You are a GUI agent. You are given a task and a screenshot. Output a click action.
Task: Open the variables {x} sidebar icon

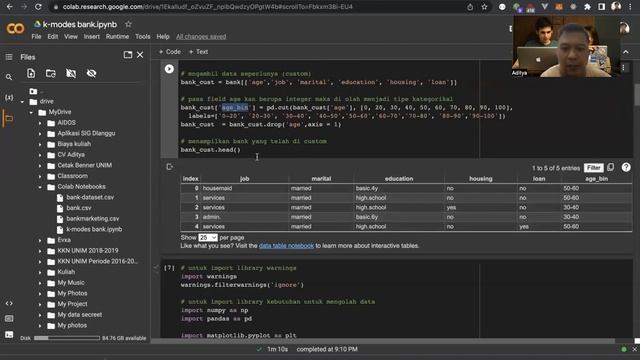[x=9, y=98]
